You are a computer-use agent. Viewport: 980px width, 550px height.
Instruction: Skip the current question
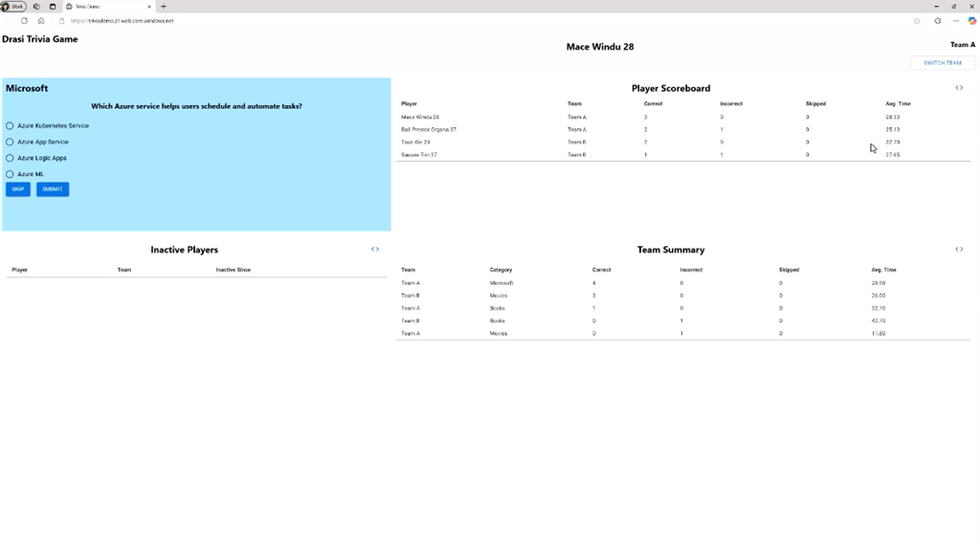tap(18, 189)
